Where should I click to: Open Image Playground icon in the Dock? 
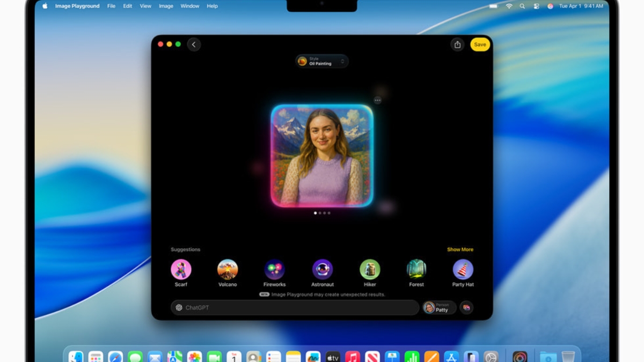point(519,357)
